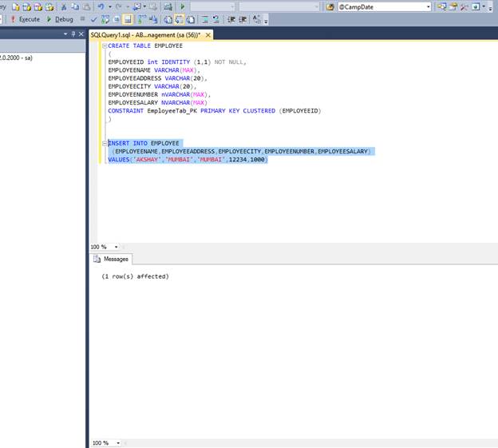498x448 pixels.
Task: Close the SQLQuery1.sql query tab
Action: click(208, 35)
